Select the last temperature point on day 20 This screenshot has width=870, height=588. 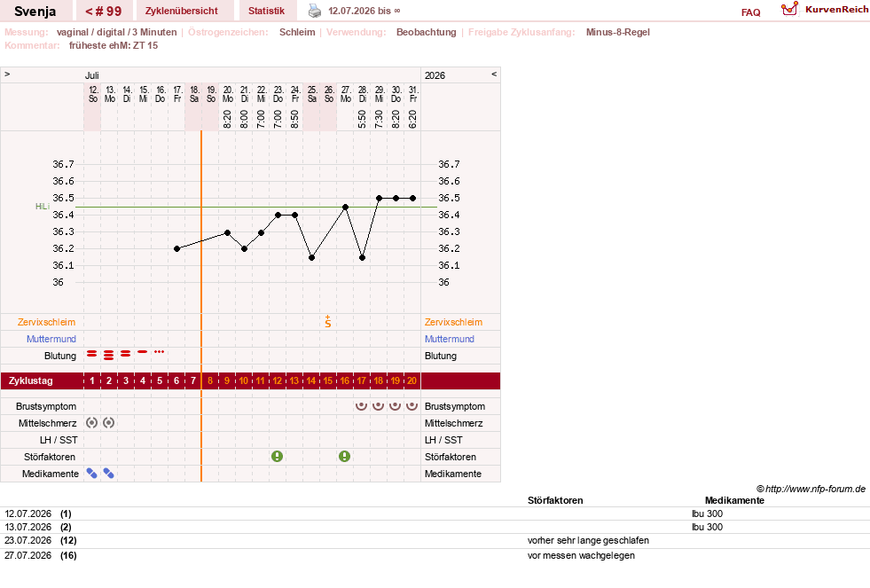pos(412,198)
